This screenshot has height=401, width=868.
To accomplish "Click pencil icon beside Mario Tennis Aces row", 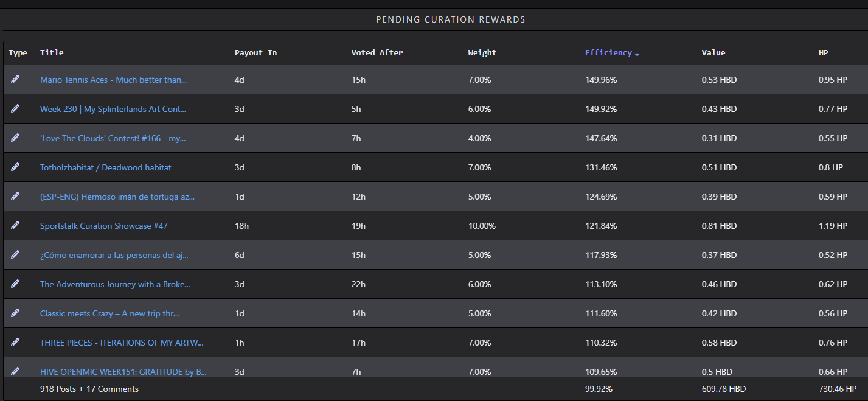I will tap(15, 80).
